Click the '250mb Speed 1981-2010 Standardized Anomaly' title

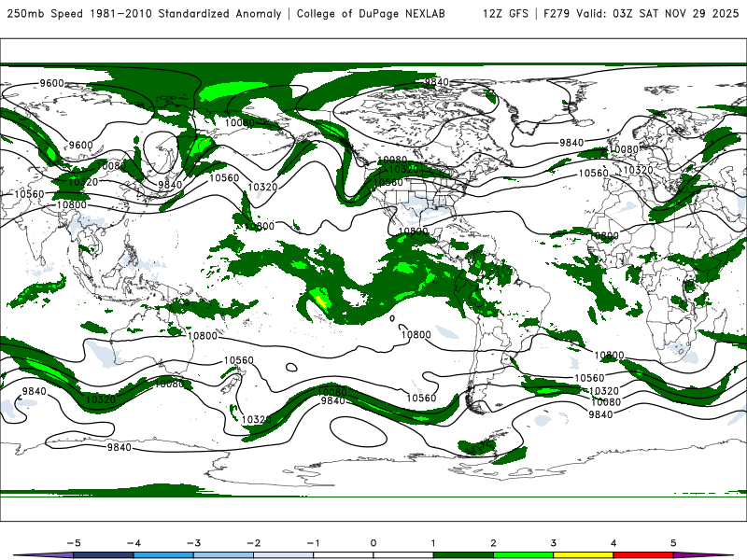(145, 14)
